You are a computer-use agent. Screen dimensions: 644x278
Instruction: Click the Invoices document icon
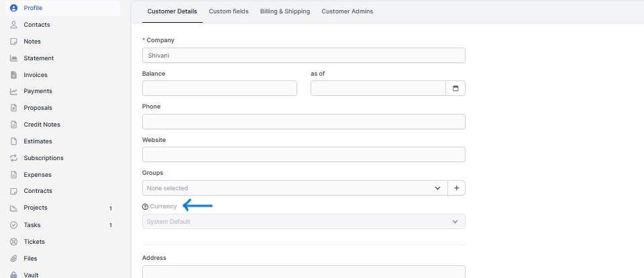[x=13, y=75]
